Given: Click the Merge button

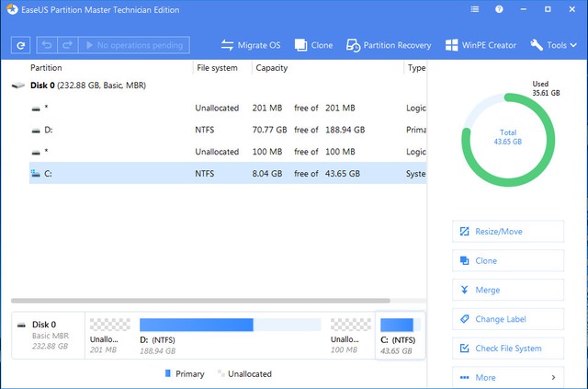Looking at the screenshot, I should coord(508,290).
